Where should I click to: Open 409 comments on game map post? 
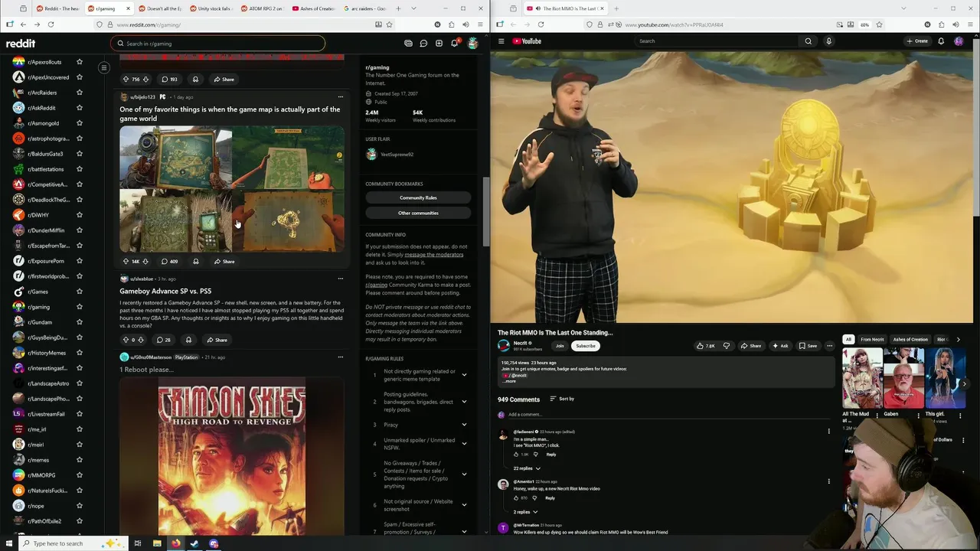point(169,262)
